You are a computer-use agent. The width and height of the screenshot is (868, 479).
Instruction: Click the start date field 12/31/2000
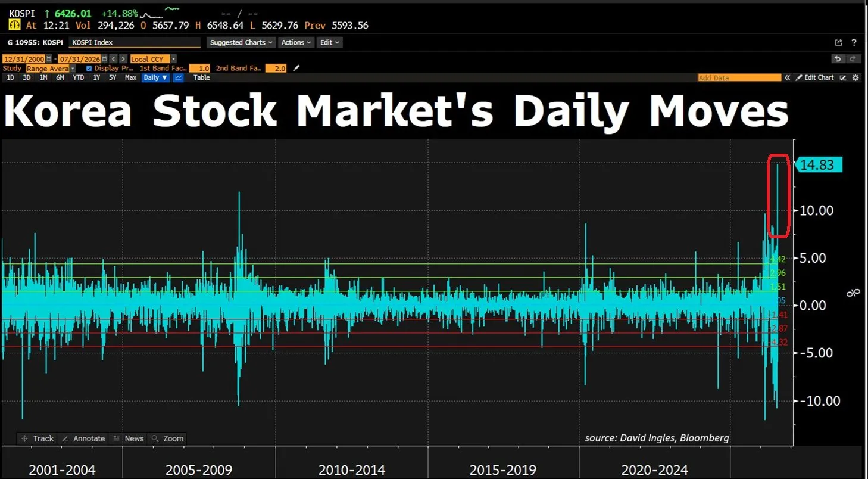(24, 59)
